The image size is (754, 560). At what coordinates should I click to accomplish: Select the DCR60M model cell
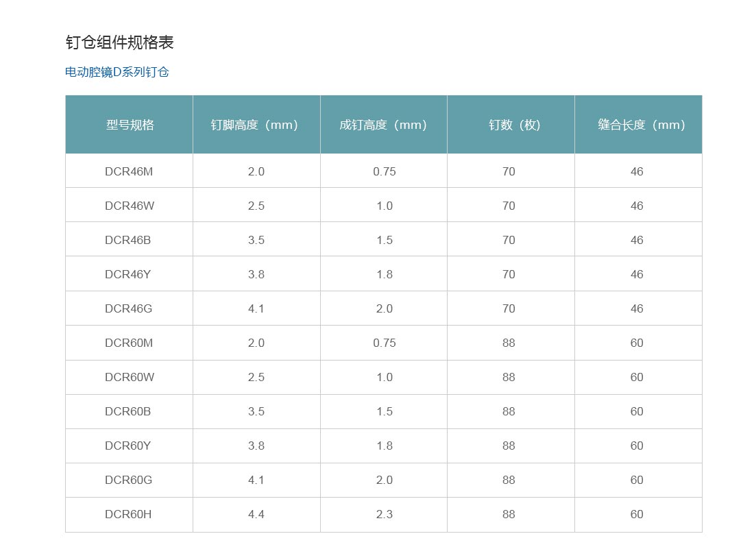pos(129,343)
